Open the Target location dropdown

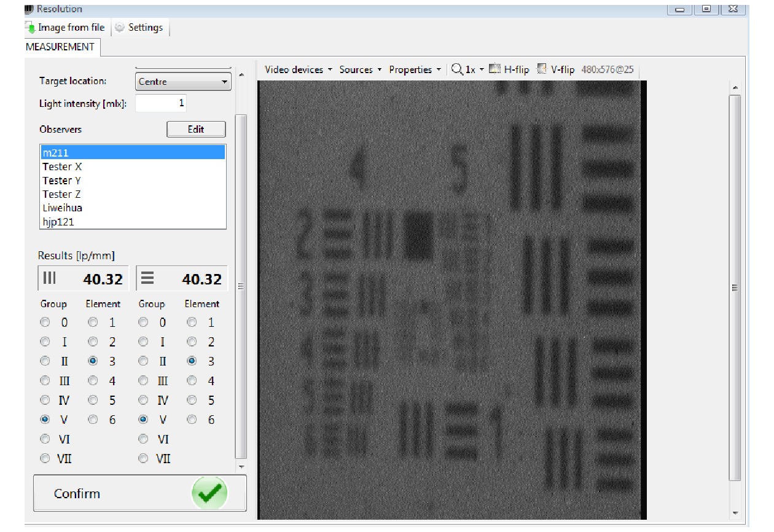pos(183,82)
